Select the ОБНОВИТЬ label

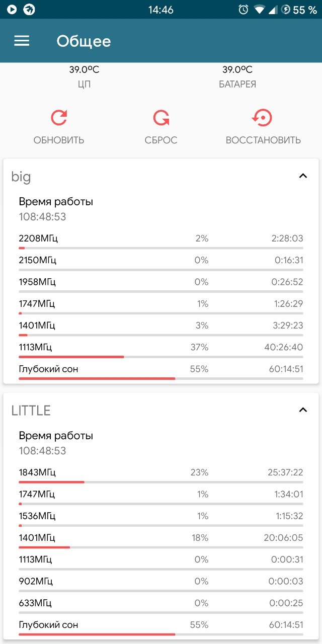[59, 140]
